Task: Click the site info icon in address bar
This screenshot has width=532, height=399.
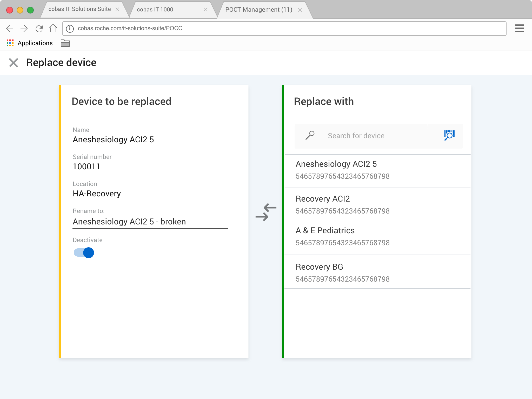Action: [x=70, y=29]
